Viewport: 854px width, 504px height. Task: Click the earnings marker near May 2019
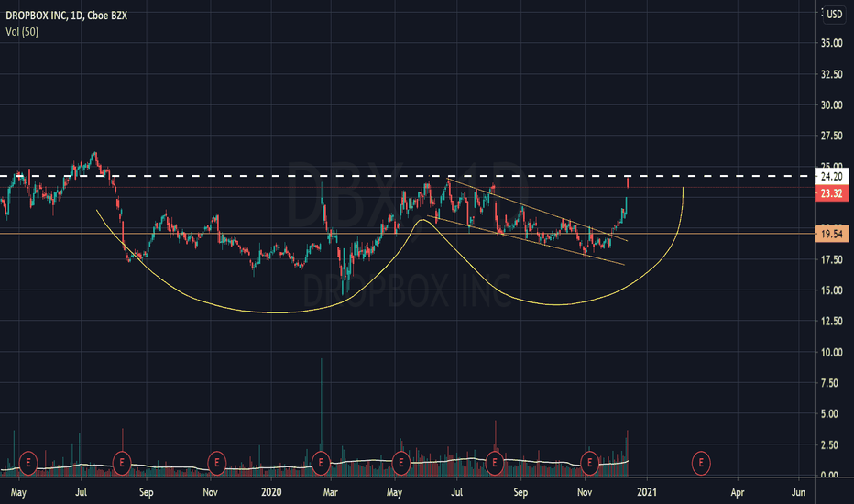[x=27, y=463]
